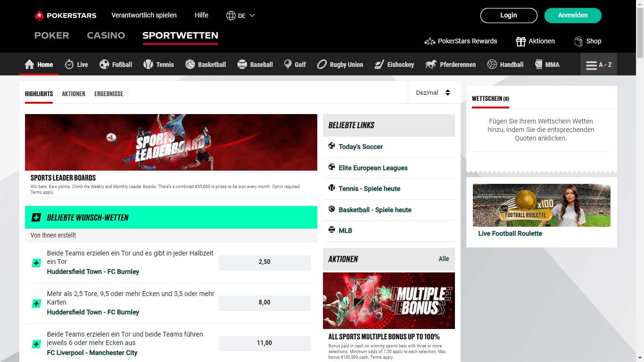
Task: Expand the DE language dropdown
Action: (x=246, y=16)
